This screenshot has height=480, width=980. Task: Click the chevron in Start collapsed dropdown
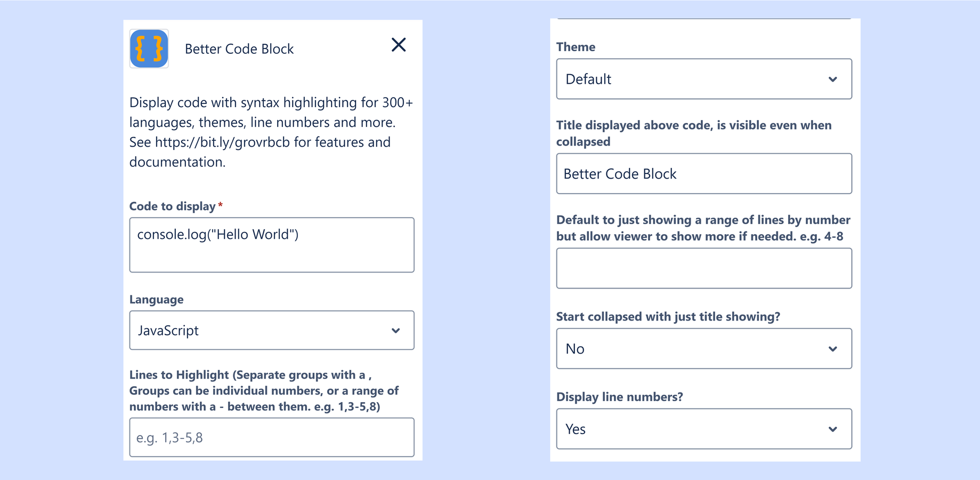[x=833, y=349]
